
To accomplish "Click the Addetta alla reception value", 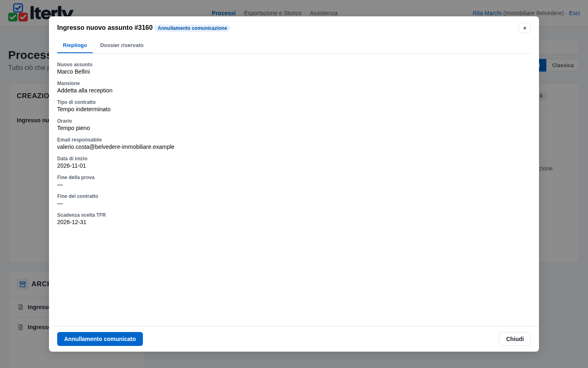I will pos(85,90).
